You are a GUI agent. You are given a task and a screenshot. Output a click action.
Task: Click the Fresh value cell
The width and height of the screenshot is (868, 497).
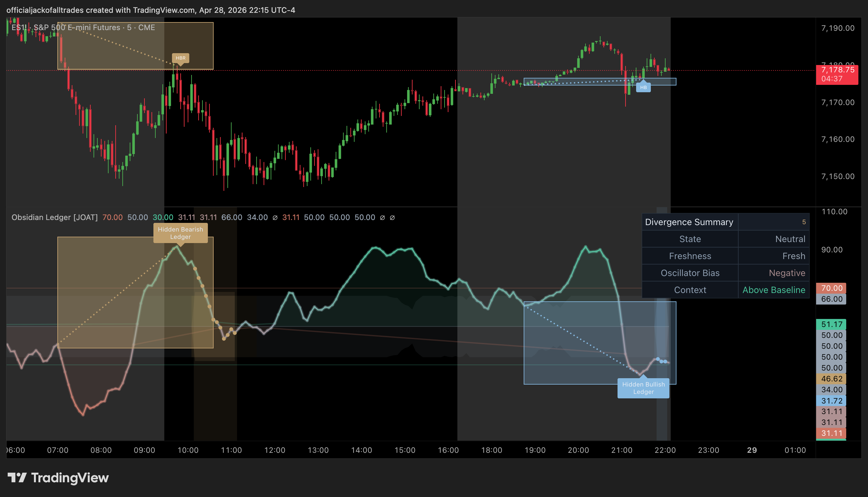(774, 256)
